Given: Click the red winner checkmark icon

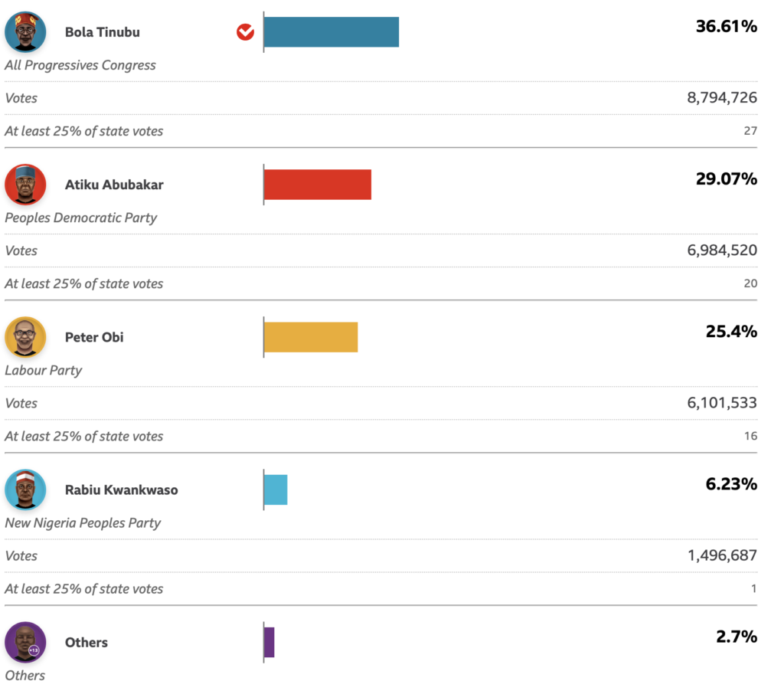Looking at the screenshot, I should 245,32.
